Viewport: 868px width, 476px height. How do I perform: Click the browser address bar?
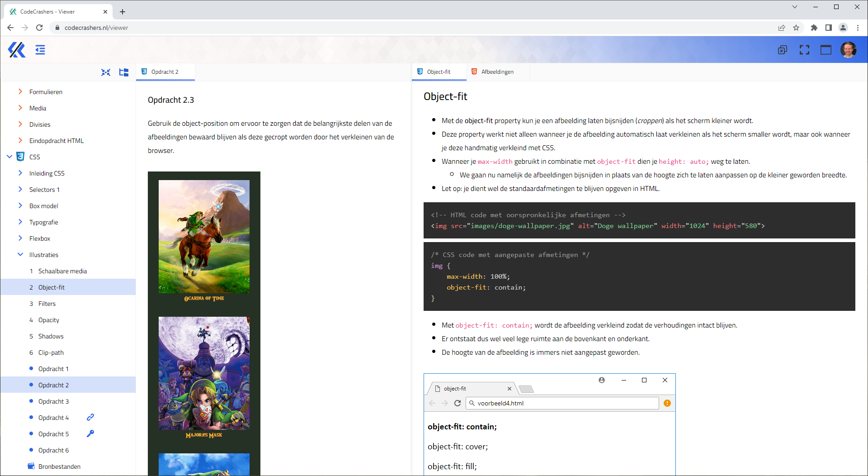click(316, 28)
